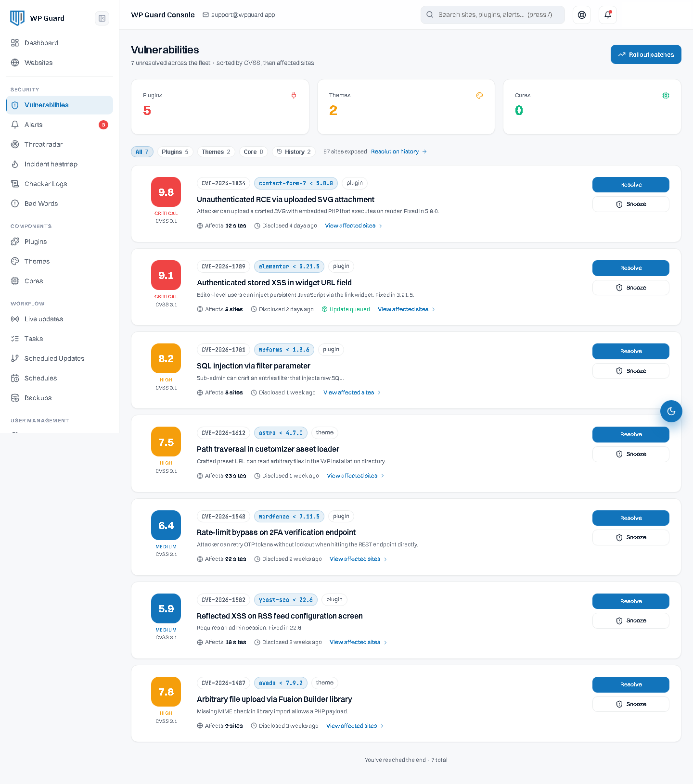Image resolution: width=693 pixels, height=784 pixels.
Task: Collapse the sidebar with the panel toggle icon
Action: (x=102, y=18)
